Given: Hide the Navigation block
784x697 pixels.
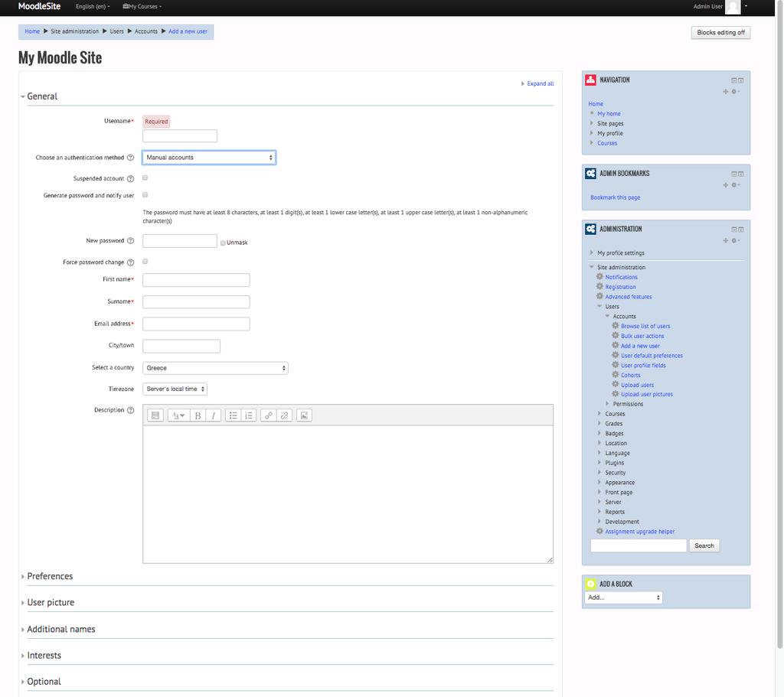Looking at the screenshot, I should tap(734, 80).
